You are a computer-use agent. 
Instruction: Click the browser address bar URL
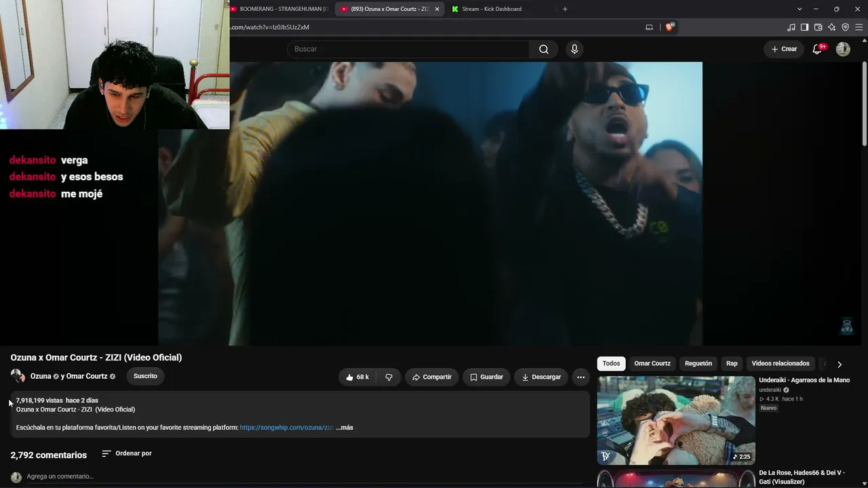point(270,27)
